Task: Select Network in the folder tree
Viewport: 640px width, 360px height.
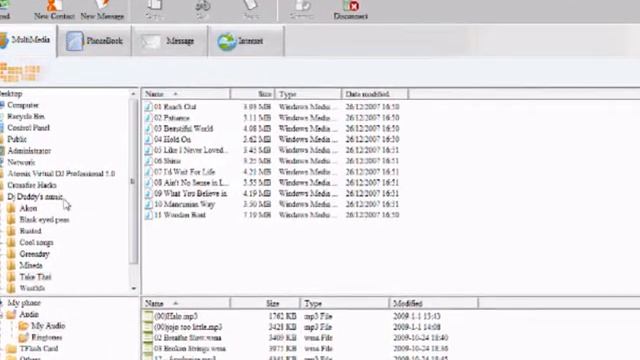Action: [x=21, y=162]
